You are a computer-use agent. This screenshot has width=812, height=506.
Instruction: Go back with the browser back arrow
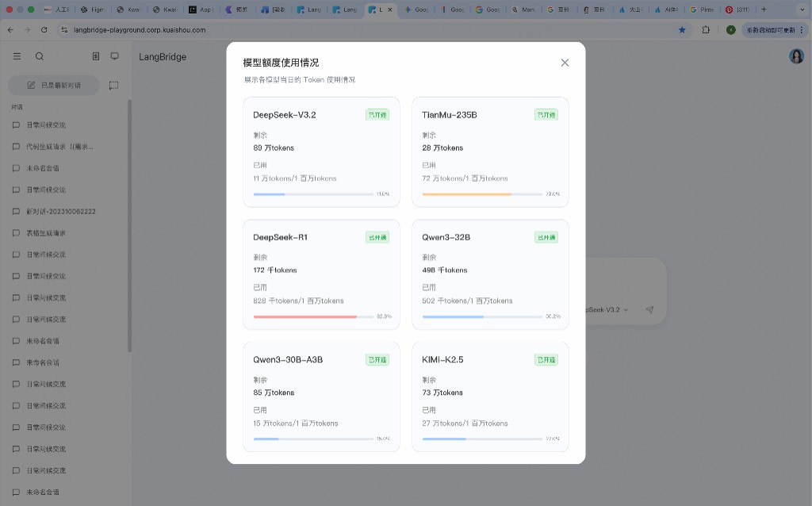click(10, 30)
